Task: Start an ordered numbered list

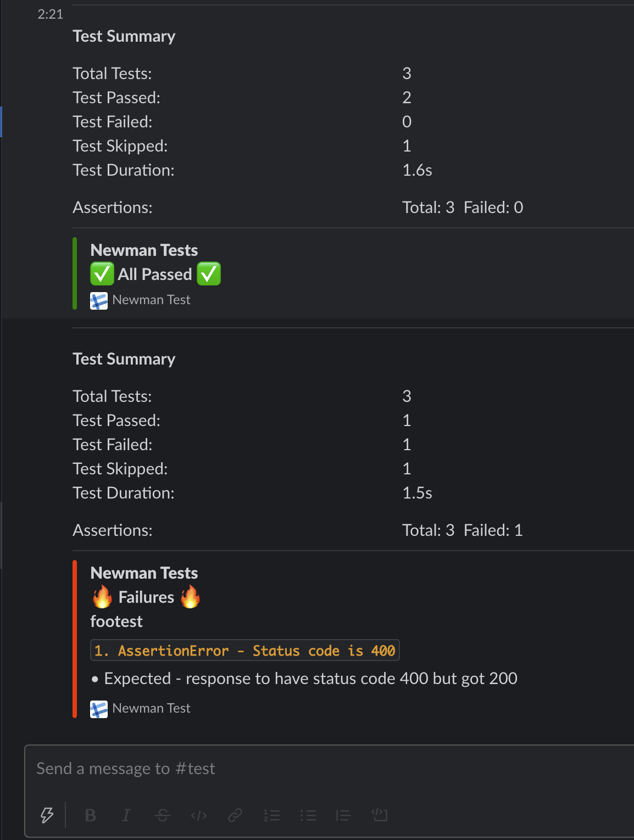Action: point(271,815)
